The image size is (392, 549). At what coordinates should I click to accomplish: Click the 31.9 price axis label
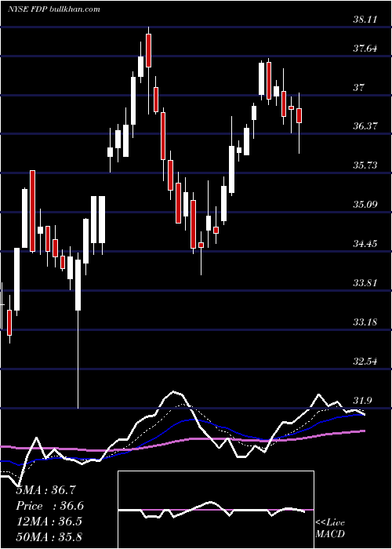(x=362, y=400)
